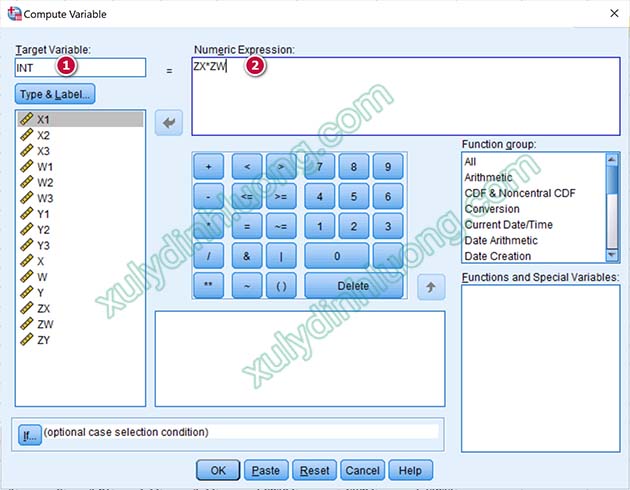
Task: Select variable W2 in the list
Action: tap(80, 182)
